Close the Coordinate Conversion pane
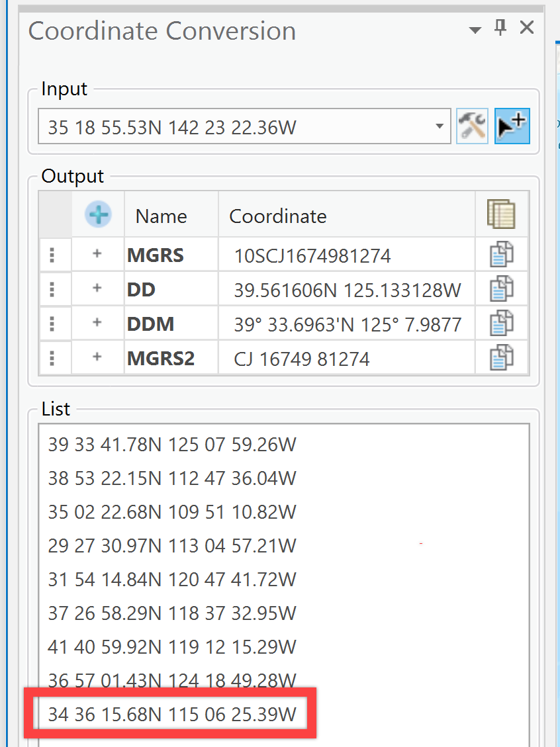This screenshot has width=560, height=747. point(527,28)
